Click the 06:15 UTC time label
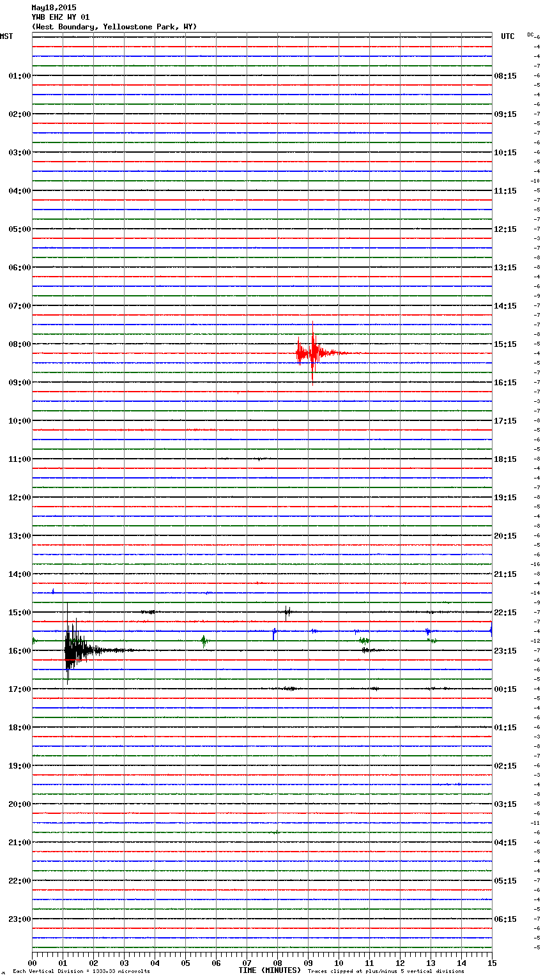The image size is (543, 980). click(x=505, y=919)
